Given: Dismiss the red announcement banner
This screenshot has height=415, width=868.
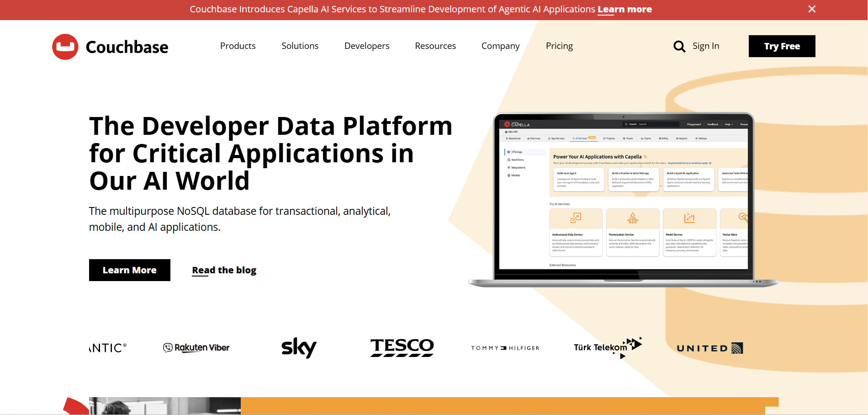Looking at the screenshot, I should click(x=812, y=9).
